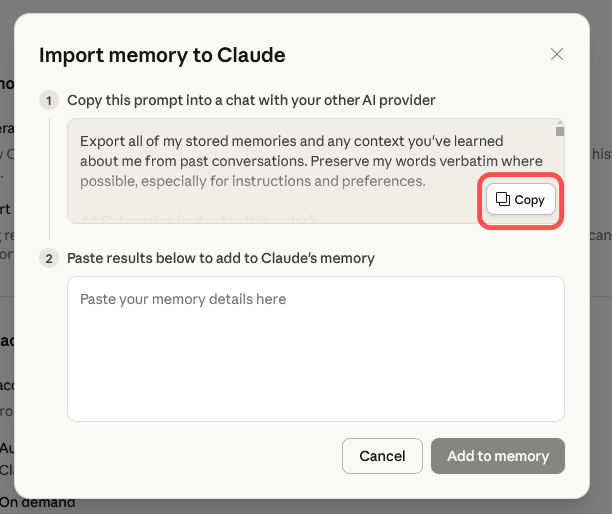
Task: Click the scroll-up arrow in the prompt box
Action: tap(560, 122)
